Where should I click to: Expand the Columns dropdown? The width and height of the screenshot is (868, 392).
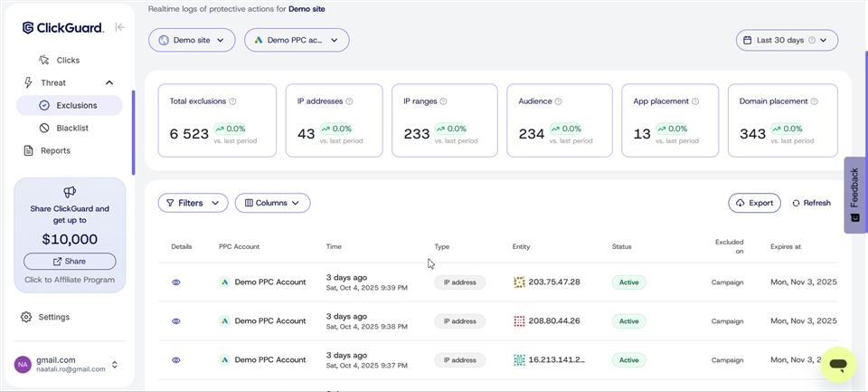coord(272,203)
